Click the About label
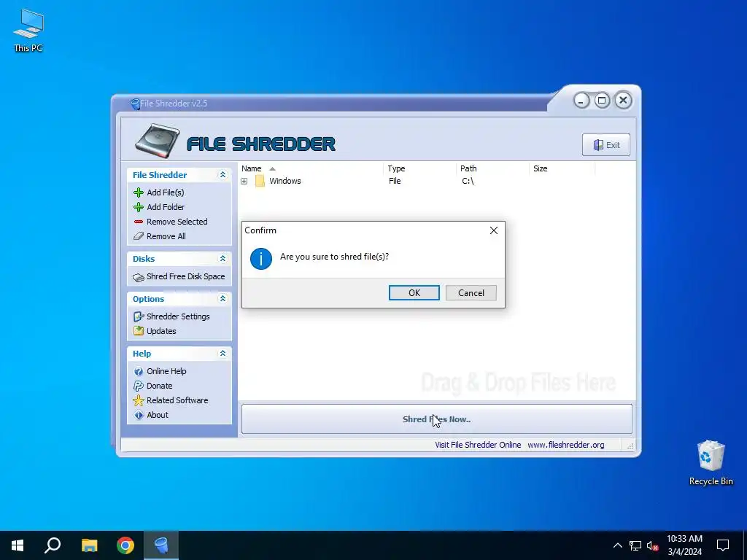Image resolution: width=747 pixels, height=560 pixels. [158, 415]
